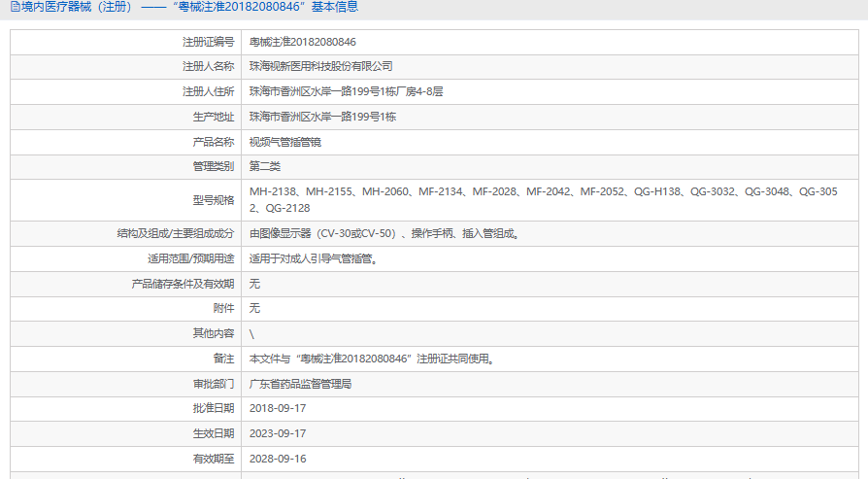Select production address 珠海市香洲区水岸一路199号1栋
Screen dimensions: 868x479
point(322,117)
